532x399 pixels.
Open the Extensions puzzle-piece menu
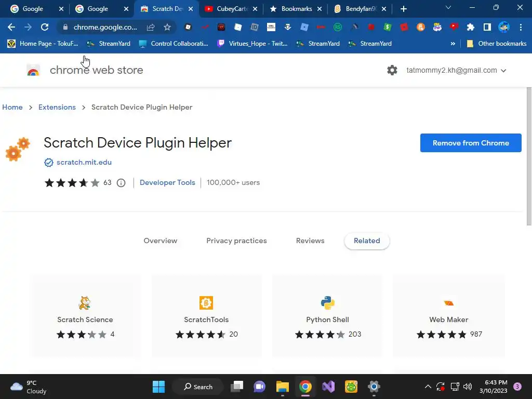click(471, 27)
